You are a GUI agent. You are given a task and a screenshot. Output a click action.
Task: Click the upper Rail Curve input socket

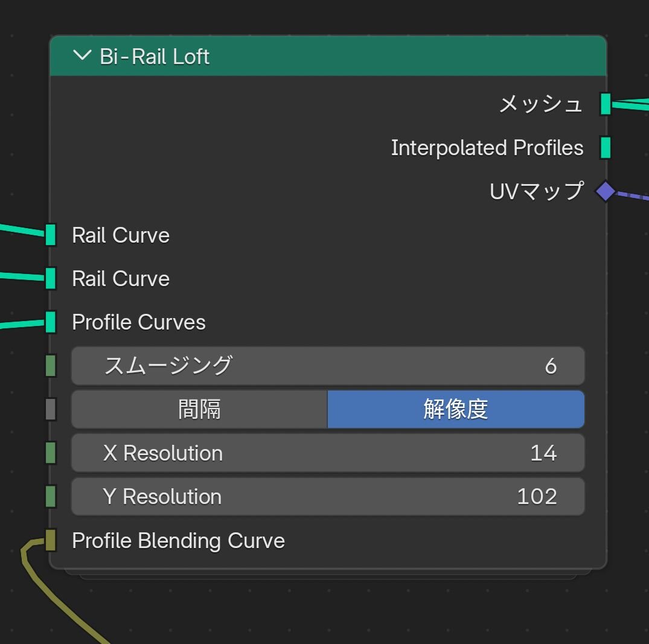[51, 235]
